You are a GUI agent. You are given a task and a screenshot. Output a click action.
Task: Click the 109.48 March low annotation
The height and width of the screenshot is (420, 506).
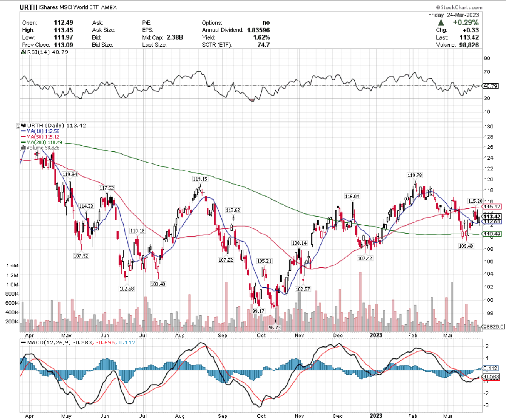(466, 246)
